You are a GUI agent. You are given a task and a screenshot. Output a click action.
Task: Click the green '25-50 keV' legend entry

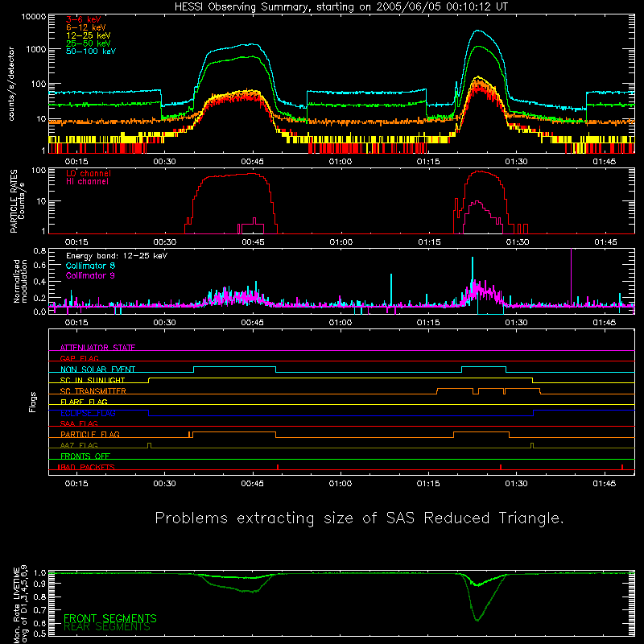89,43
